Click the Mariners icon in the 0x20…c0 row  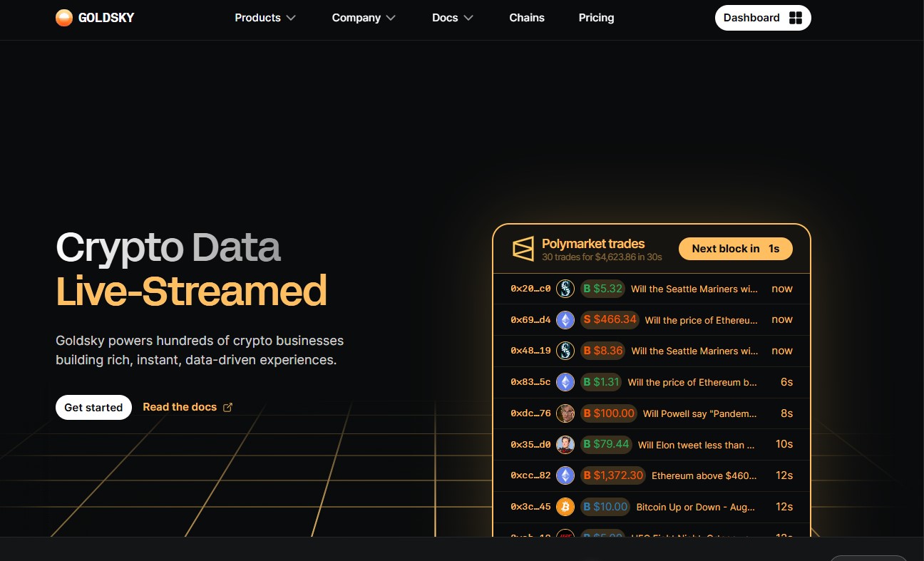coord(565,289)
